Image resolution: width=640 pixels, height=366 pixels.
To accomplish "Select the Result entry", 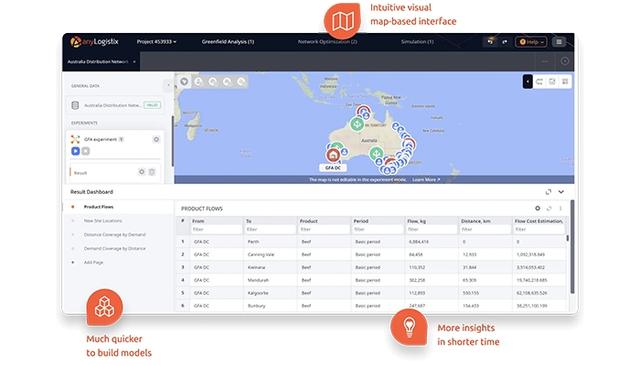I will [80, 173].
